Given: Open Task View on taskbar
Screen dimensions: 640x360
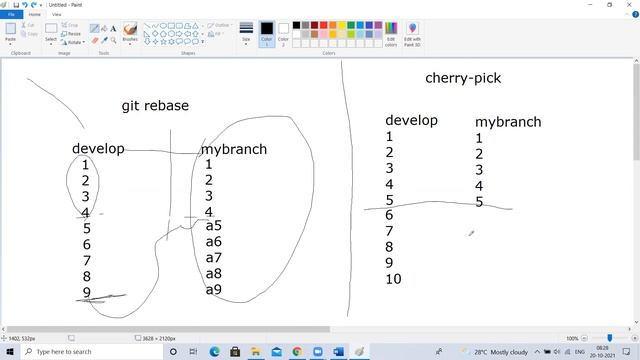Looking at the screenshot, I should [193, 351].
